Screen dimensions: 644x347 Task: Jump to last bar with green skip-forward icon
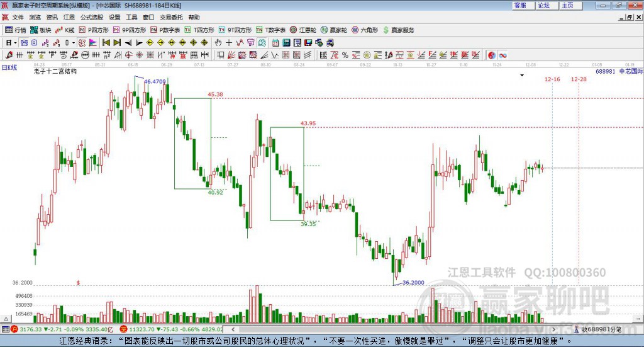117,42
